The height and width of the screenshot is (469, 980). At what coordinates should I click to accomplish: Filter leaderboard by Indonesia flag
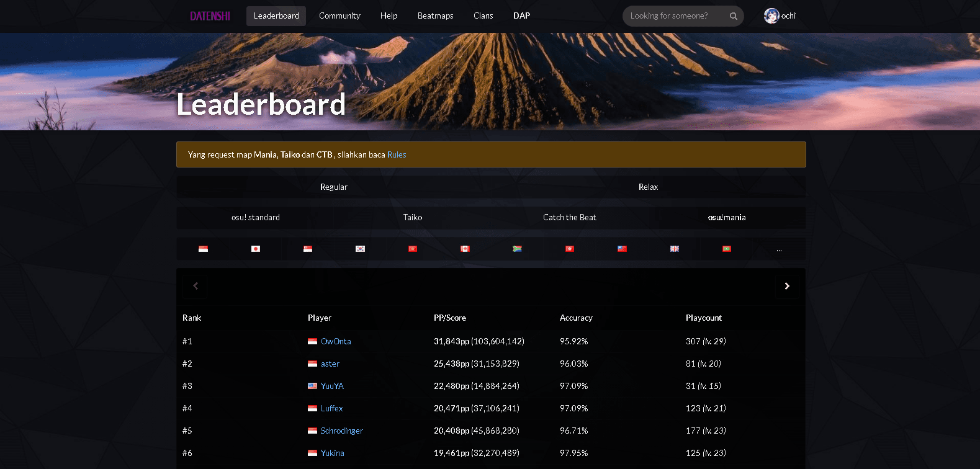(203, 249)
